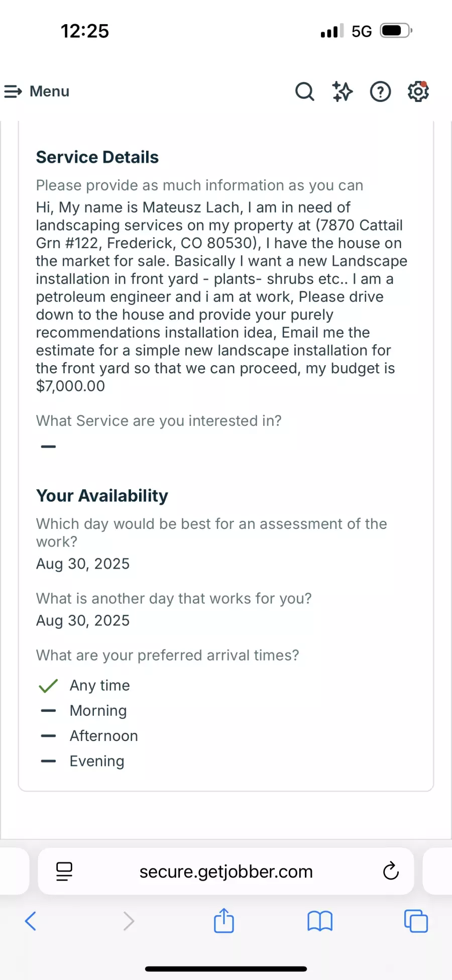Tap the forward navigation arrow
The height and width of the screenshot is (980, 452).
pyautogui.click(x=129, y=921)
